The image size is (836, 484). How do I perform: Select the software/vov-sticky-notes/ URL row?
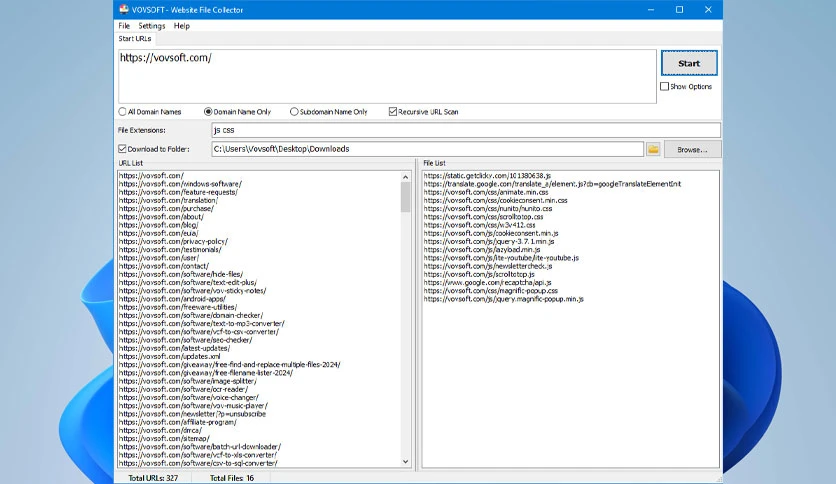192,291
